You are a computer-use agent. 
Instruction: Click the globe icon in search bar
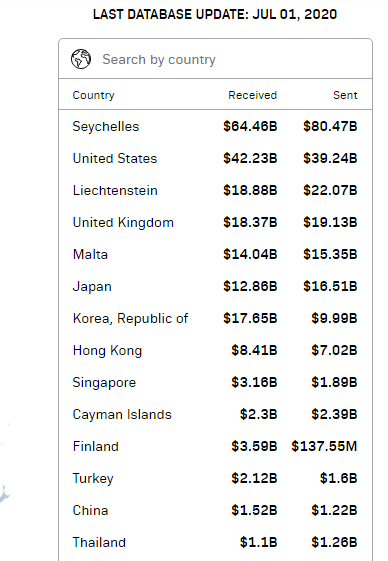(81, 59)
